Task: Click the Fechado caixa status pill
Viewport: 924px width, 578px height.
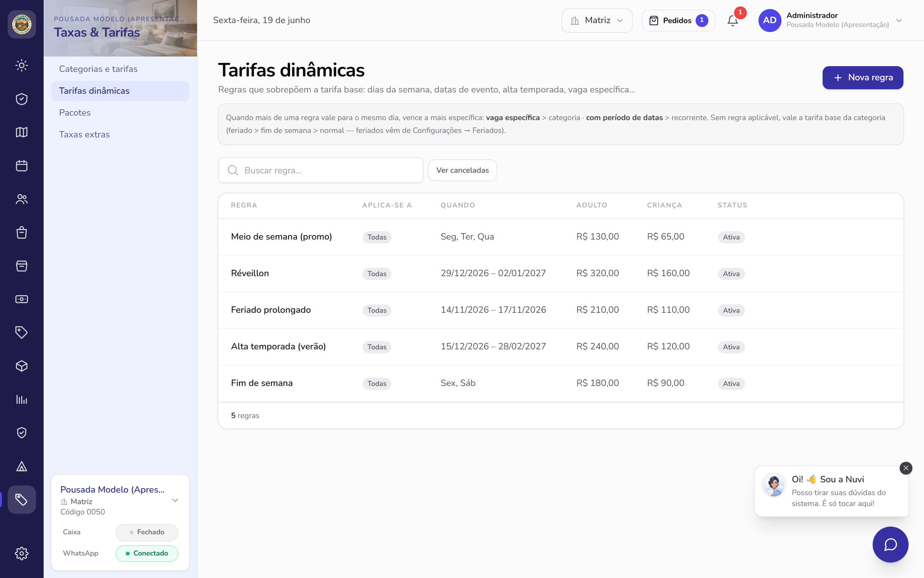Action: [x=147, y=532]
